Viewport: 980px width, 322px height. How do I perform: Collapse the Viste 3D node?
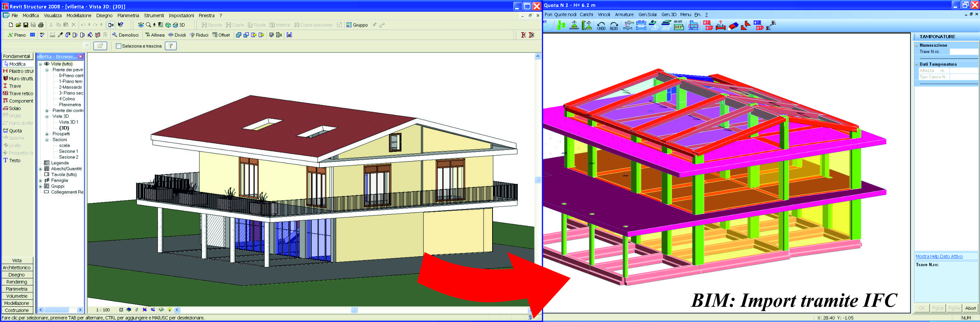(47, 116)
